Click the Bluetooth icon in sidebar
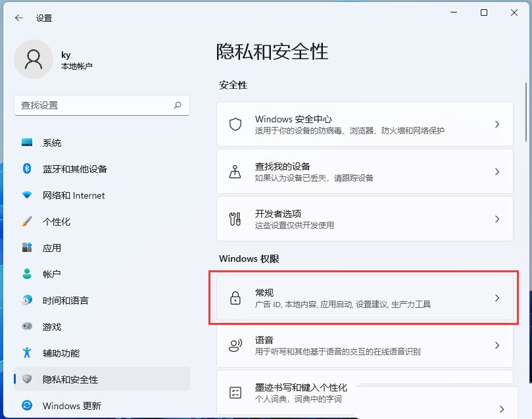 [x=27, y=169]
